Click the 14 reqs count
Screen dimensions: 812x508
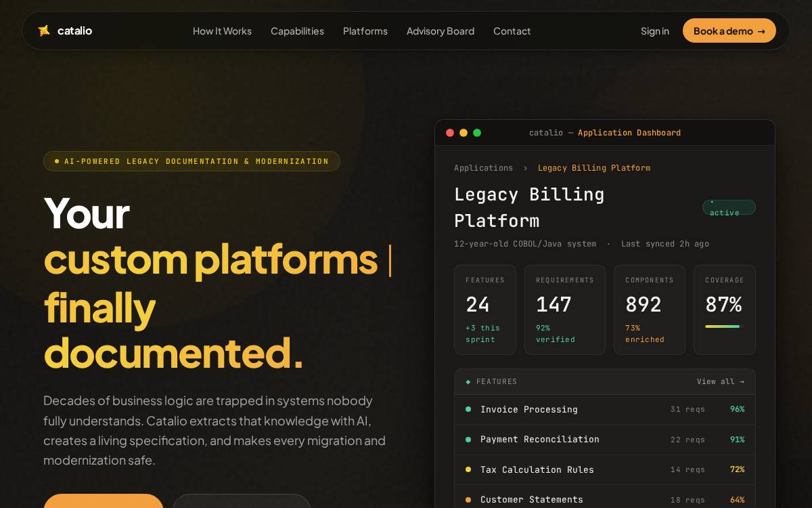tap(687, 469)
